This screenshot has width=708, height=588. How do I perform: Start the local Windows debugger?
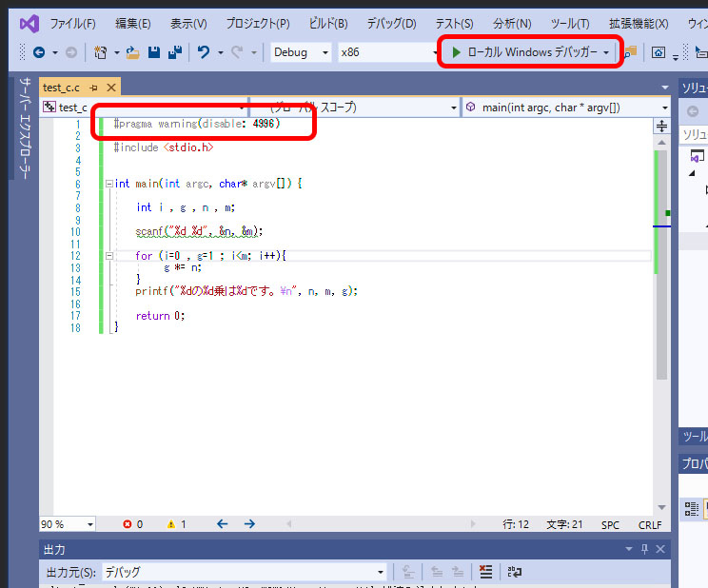pyautogui.click(x=524, y=52)
